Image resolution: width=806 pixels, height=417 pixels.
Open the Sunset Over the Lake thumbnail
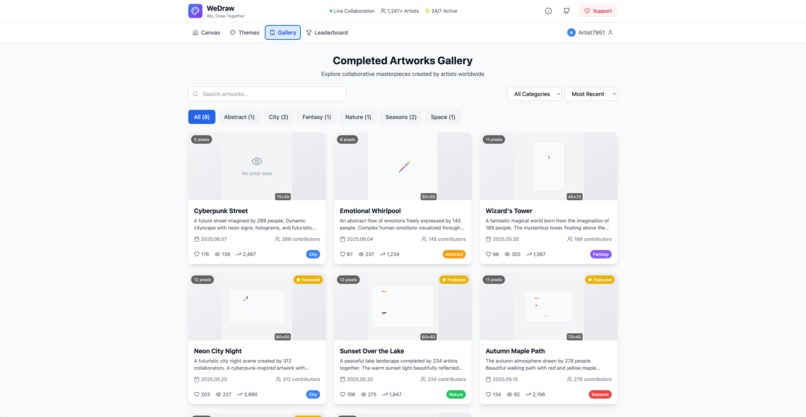coord(402,306)
